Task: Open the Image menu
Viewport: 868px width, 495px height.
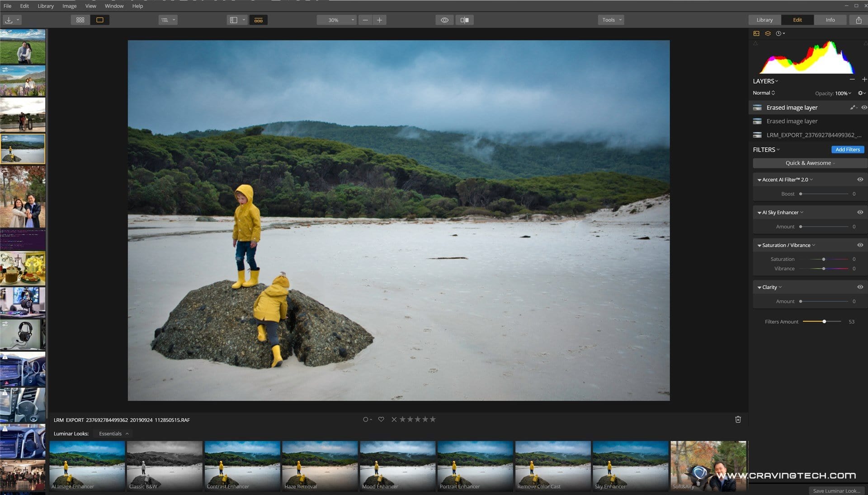Action: [69, 6]
